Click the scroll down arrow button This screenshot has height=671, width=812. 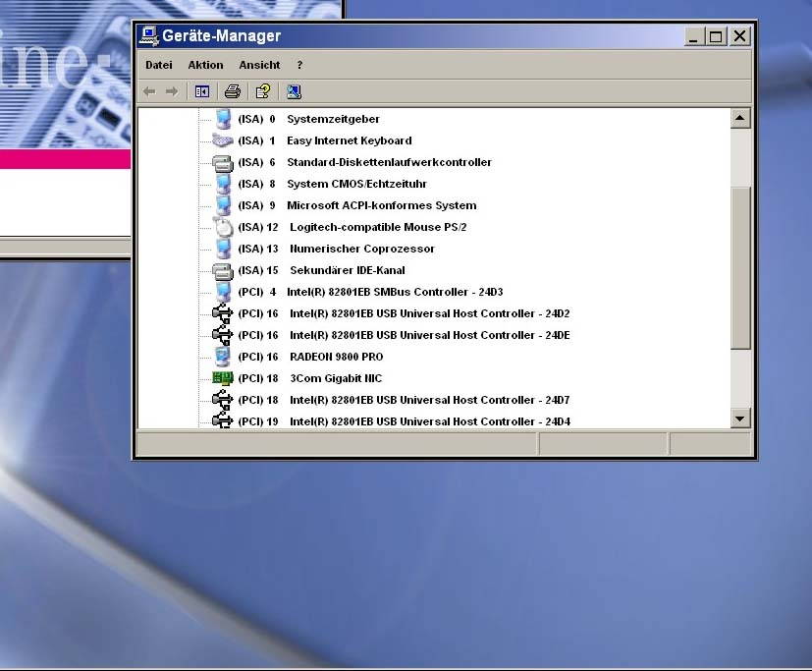(x=740, y=419)
